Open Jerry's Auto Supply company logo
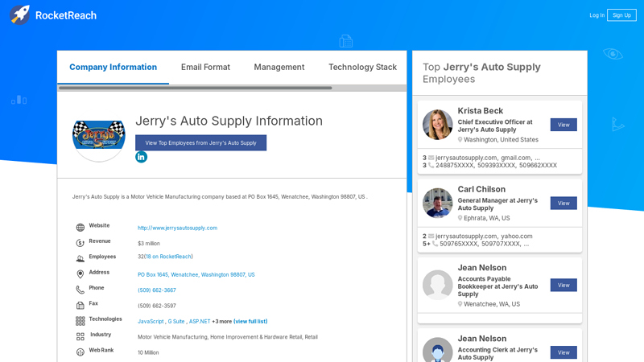644x362 pixels. (99, 136)
